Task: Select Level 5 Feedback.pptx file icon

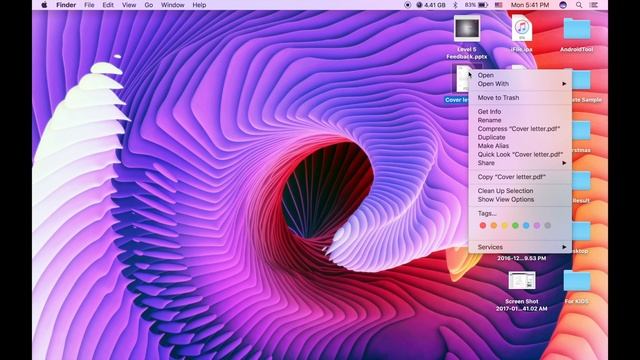Action: (x=467, y=29)
